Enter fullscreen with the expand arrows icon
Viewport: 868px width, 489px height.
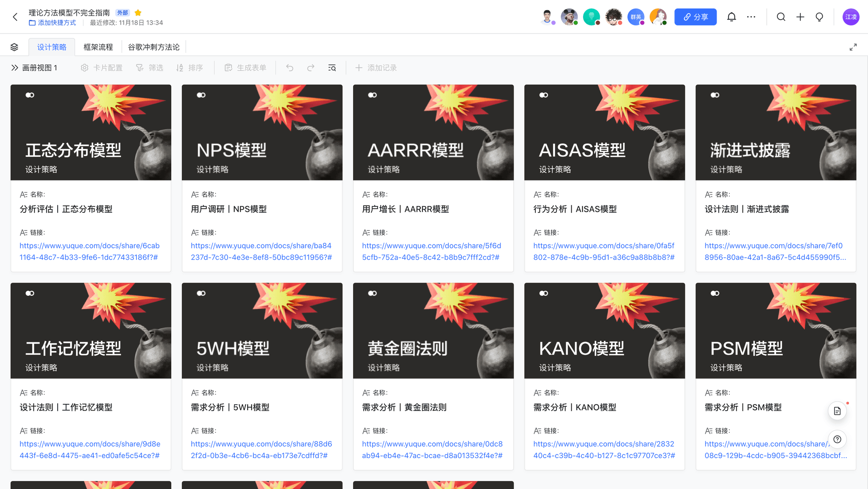(x=853, y=47)
